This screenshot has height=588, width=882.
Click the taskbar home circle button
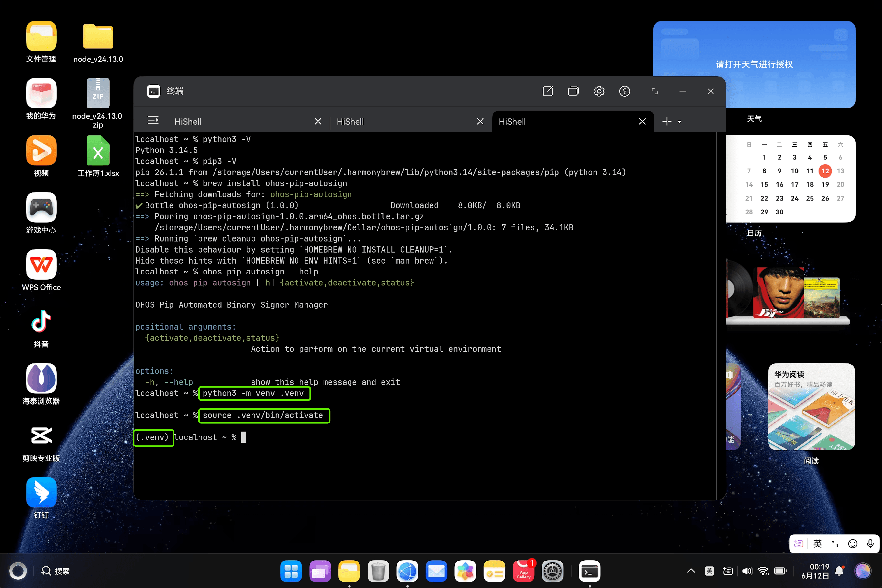[18, 571]
